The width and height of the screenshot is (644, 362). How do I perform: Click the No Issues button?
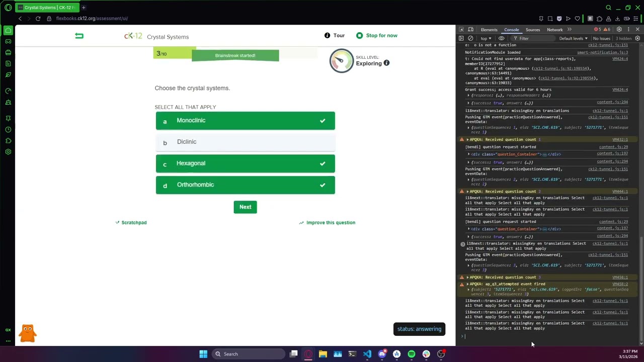602,39
